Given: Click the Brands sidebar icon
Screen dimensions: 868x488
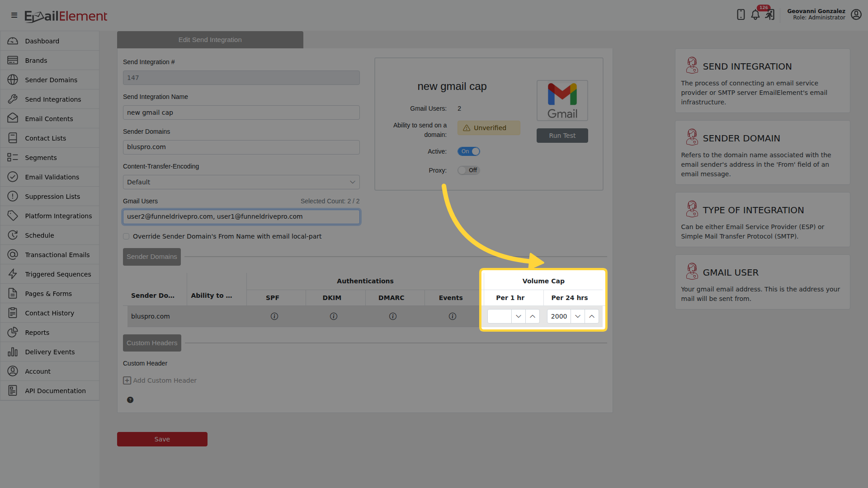Looking at the screenshot, I should tap(13, 61).
